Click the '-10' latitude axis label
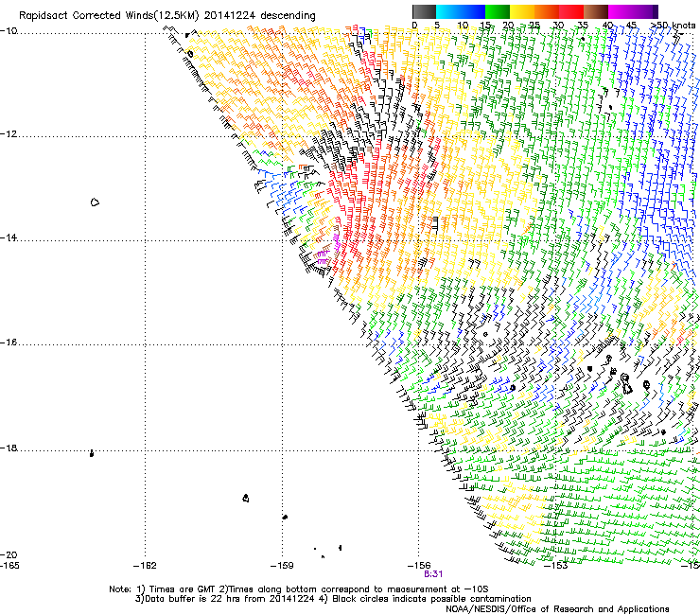The image size is (700, 615). (9, 31)
